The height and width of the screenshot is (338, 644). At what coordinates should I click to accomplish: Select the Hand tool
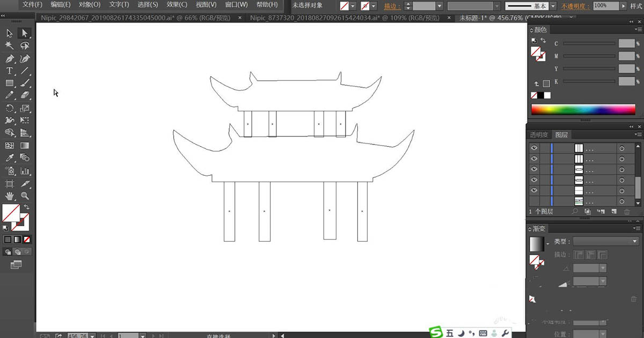coord(10,196)
